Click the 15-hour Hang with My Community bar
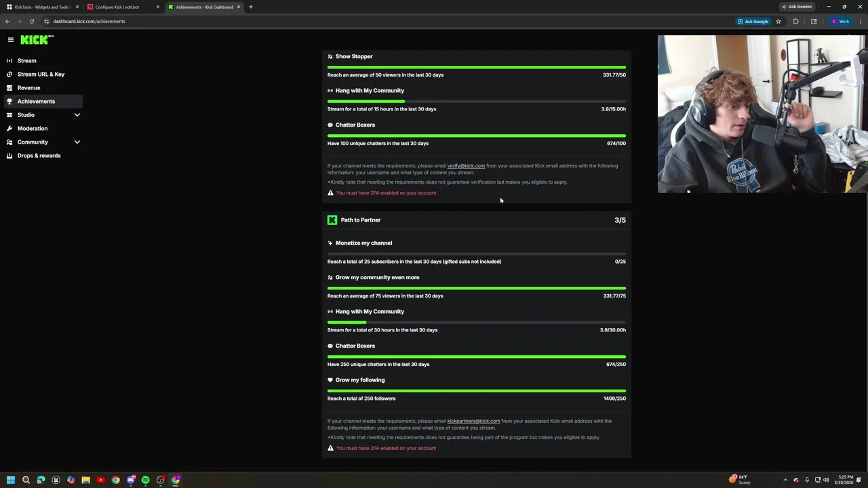Image resolution: width=868 pixels, height=488 pixels. [477, 101]
